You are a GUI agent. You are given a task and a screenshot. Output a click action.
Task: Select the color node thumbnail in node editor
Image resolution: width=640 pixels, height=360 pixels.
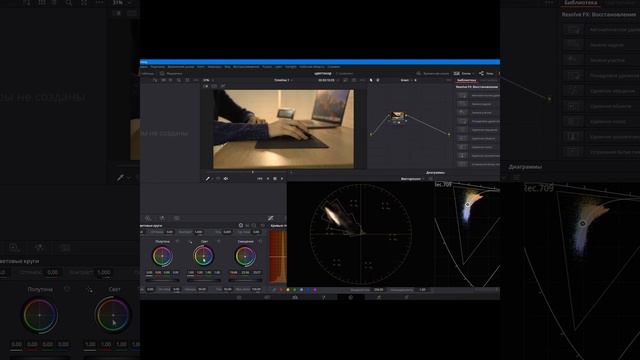397,116
